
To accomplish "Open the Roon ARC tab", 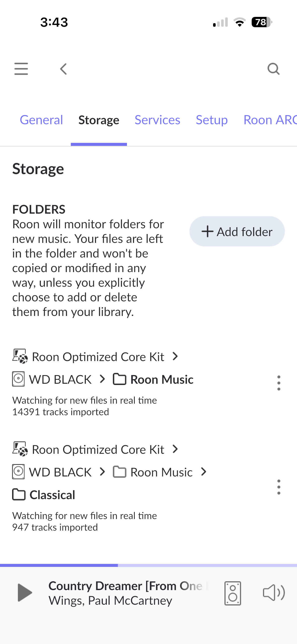I will tap(270, 120).
